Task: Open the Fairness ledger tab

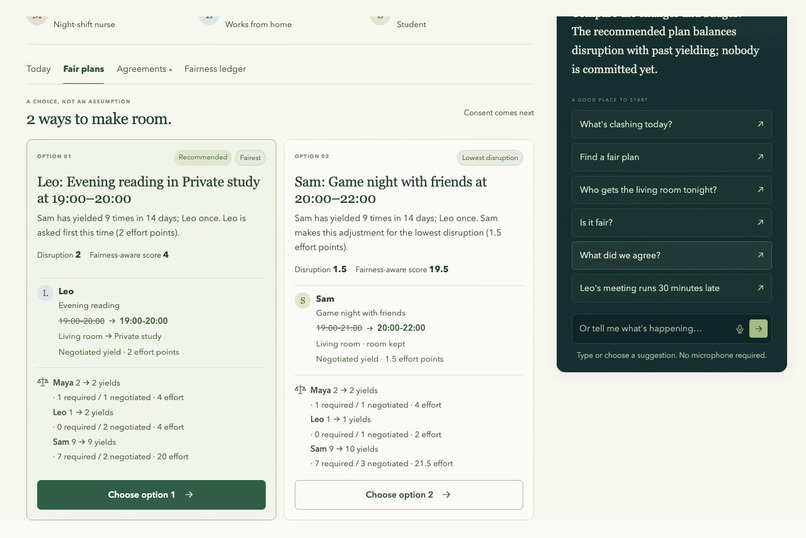Action: pos(215,69)
